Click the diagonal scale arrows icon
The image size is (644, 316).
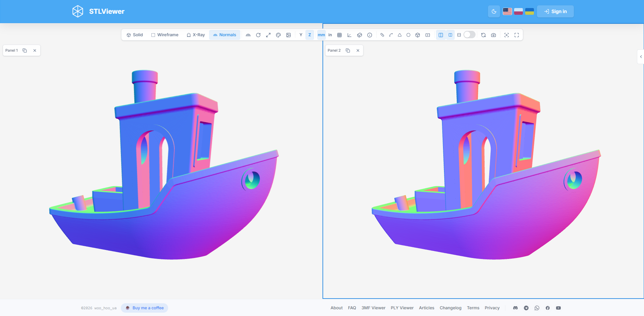[x=268, y=35]
